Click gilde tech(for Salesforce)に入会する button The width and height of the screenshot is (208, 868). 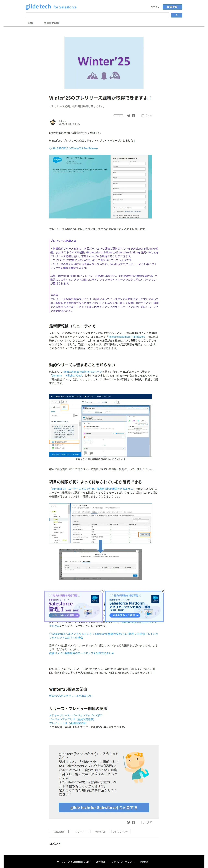(104, 807)
